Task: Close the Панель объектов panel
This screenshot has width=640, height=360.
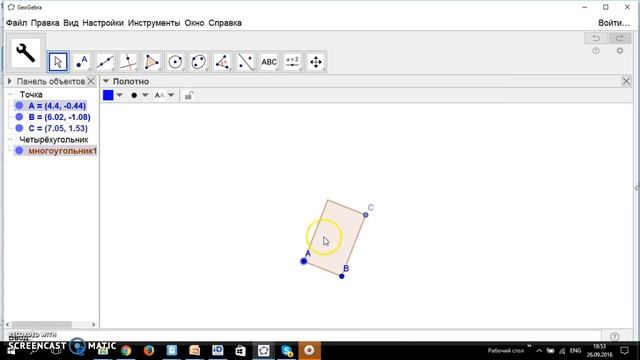Action: tap(91, 81)
